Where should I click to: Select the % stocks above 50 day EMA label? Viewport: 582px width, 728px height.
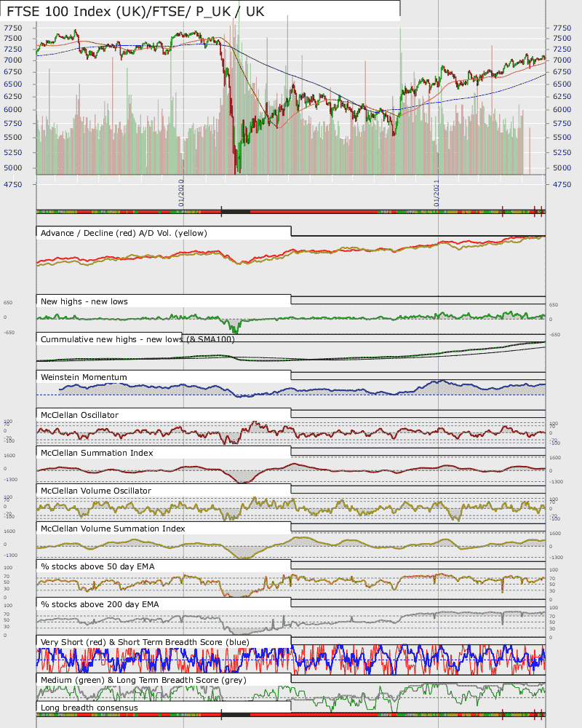coord(97,566)
